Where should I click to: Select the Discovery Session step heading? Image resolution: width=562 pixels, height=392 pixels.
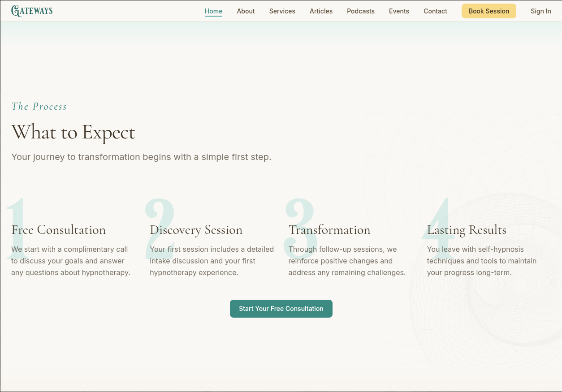tap(196, 230)
